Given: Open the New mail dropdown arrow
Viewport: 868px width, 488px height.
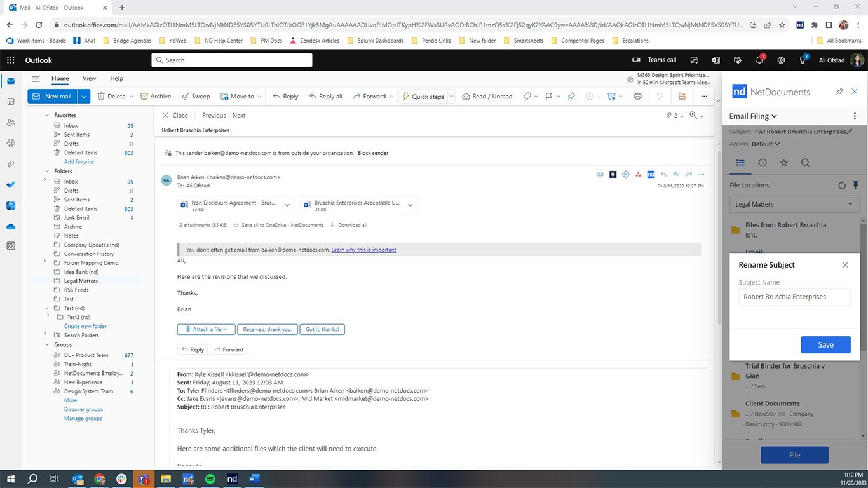Looking at the screenshot, I should pyautogui.click(x=84, y=97).
